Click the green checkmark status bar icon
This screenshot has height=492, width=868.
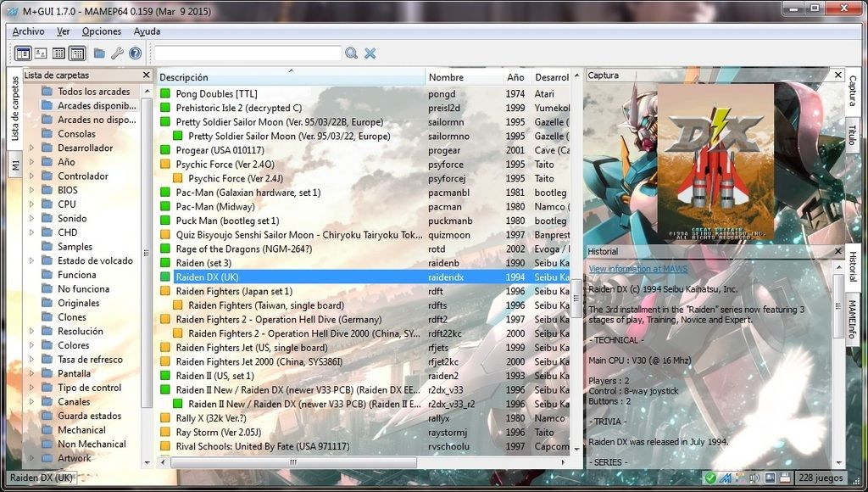[709, 478]
